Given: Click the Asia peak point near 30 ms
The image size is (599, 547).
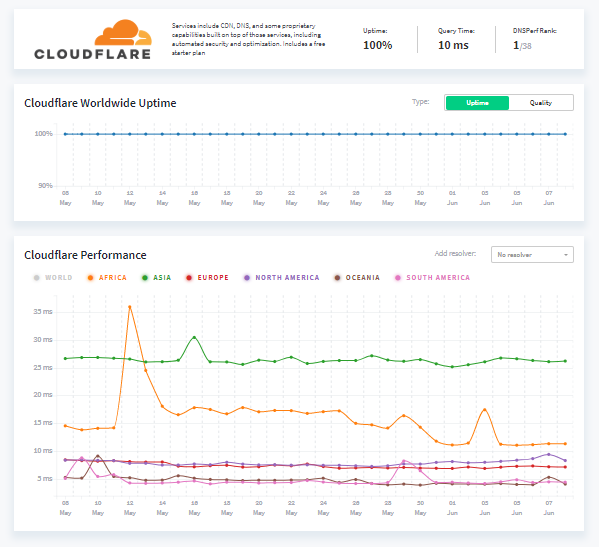Looking at the screenshot, I should pos(194,337).
